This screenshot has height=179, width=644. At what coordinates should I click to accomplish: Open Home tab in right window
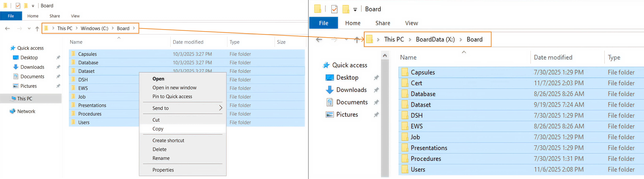[x=353, y=23]
